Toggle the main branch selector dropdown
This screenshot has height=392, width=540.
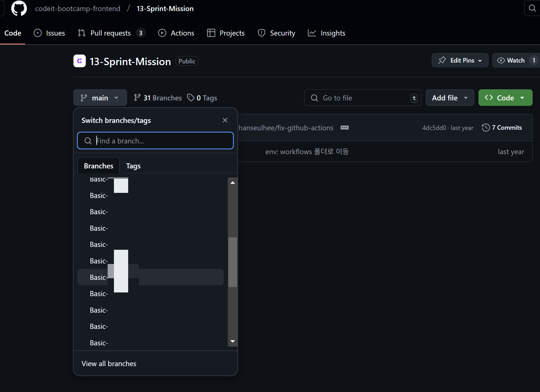coord(100,98)
